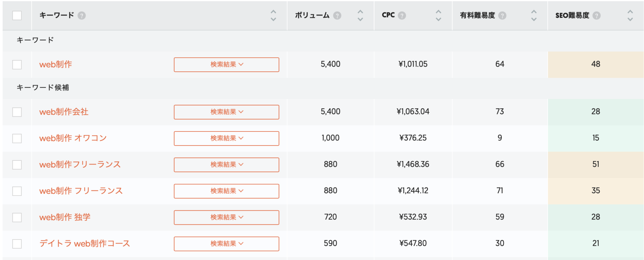Sort by the キーワード column arrows
Image resolution: width=644 pixels, height=260 pixels.
pos(273,15)
